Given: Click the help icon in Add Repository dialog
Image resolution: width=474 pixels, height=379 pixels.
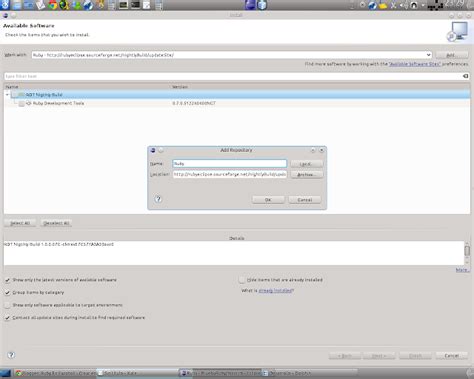Looking at the screenshot, I should point(158,199).
